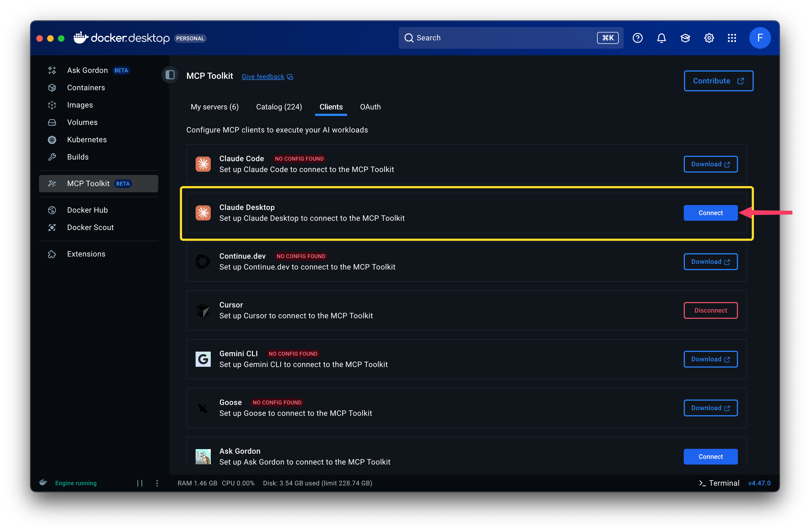Disconnect Cursor from MCP Toolkit
The image size is (810, 532).
pos(710,310)
